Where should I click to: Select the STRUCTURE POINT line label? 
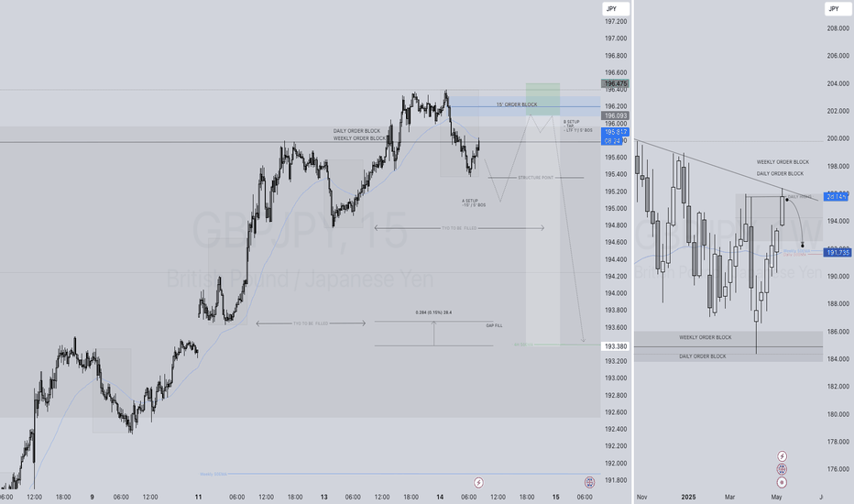[x=535, y=178]
